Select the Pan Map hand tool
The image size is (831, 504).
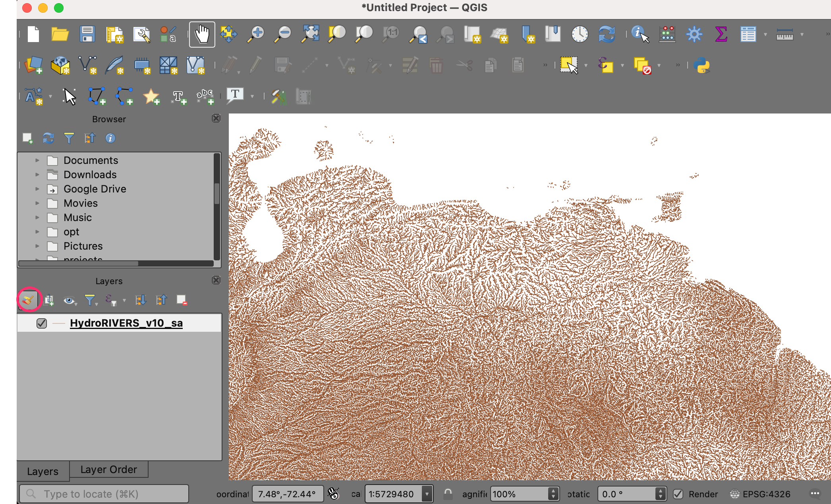pos(202,34)
